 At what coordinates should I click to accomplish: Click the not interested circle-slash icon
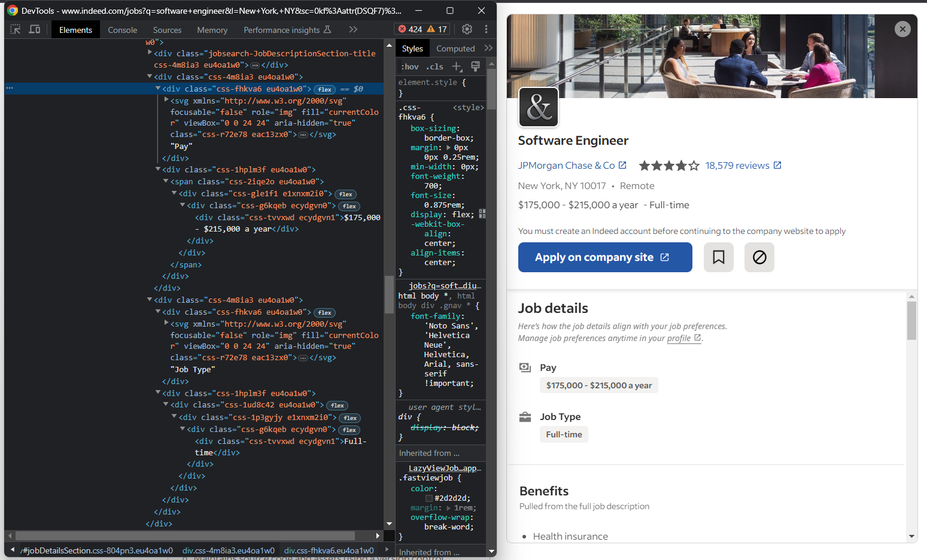[x=759, y=257]
